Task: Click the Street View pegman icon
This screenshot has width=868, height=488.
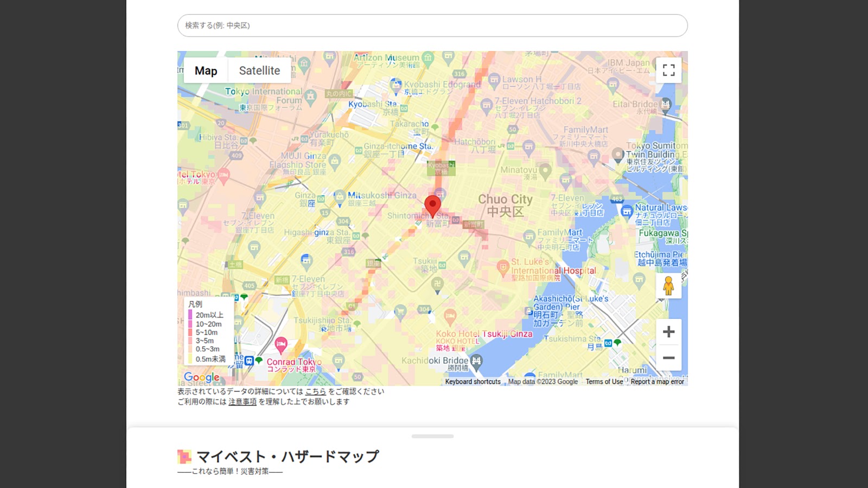Action: pyautogui.click(x=668, y=286)
